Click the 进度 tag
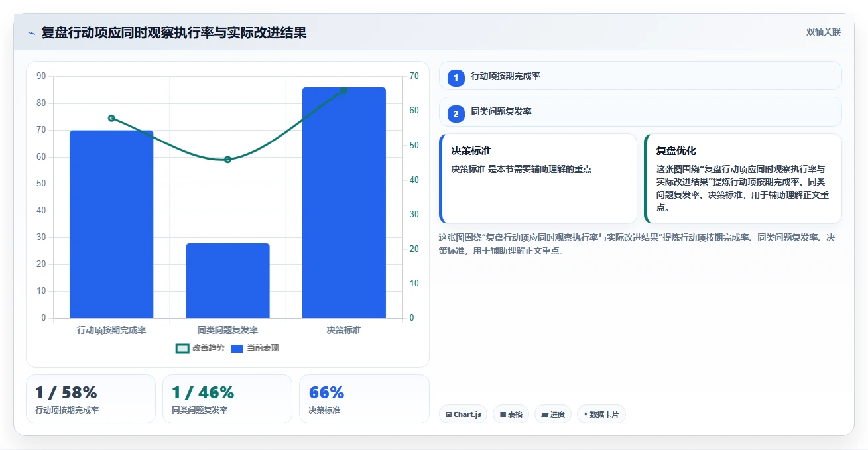 [x=553, y=414]
